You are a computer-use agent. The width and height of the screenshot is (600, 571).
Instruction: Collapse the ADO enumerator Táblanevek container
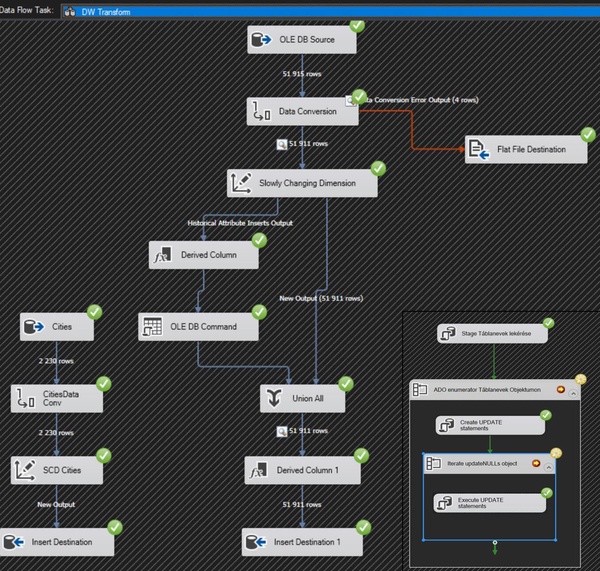tap(573, 393)
